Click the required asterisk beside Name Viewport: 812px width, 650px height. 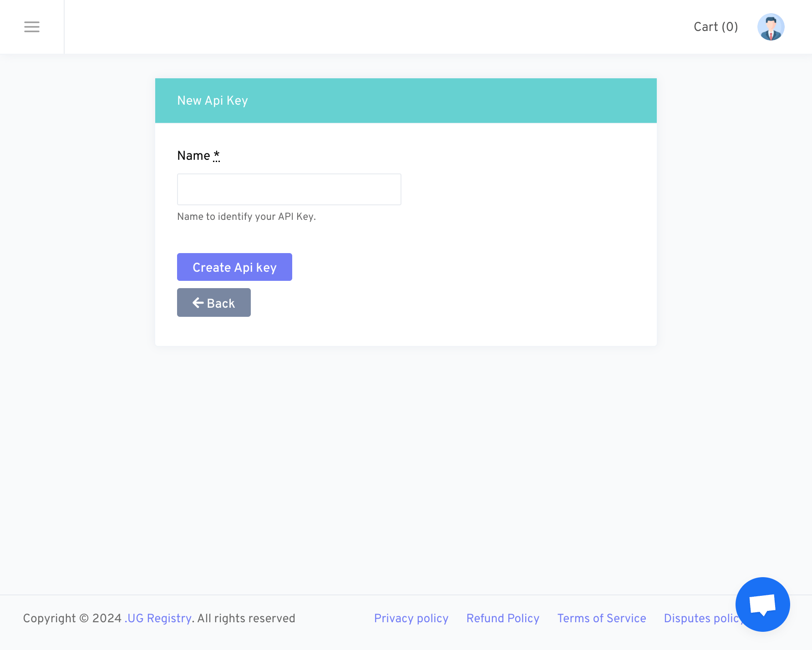click(216, 155)
